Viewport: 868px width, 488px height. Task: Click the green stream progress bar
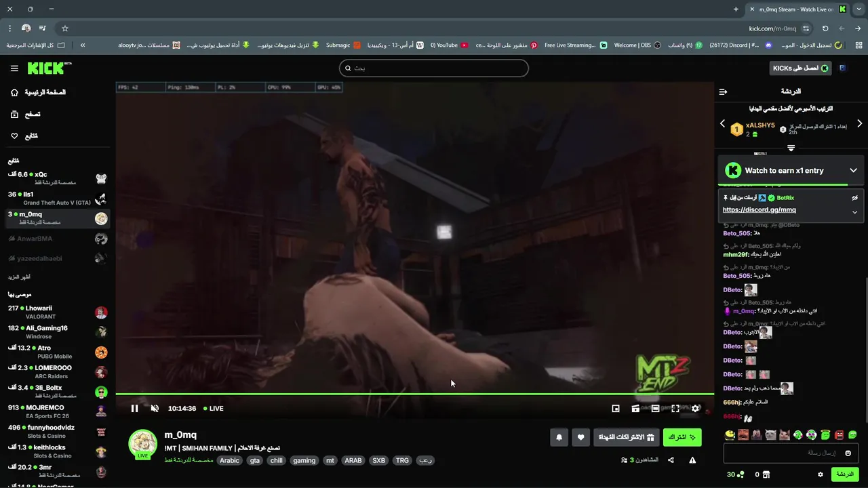point(414,394)
